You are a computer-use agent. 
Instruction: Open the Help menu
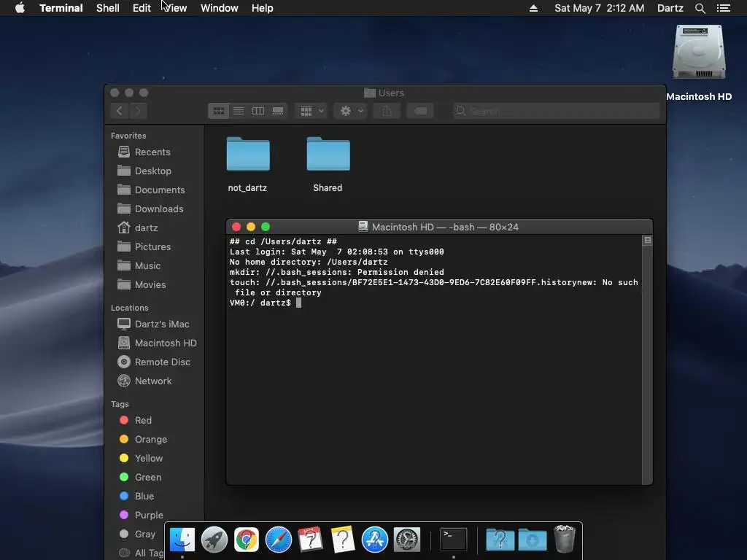click(263, 8)
